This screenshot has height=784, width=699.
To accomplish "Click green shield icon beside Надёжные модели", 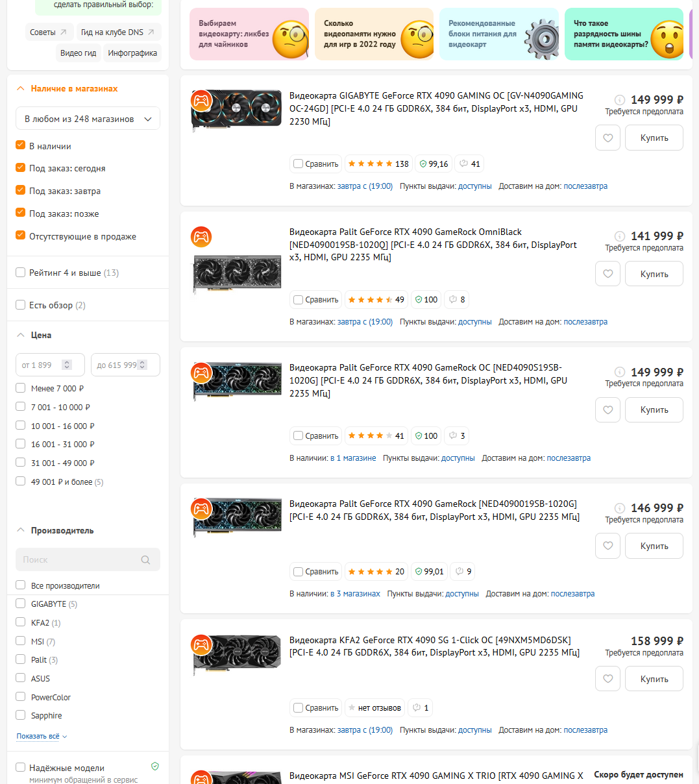I will (155, 766).
